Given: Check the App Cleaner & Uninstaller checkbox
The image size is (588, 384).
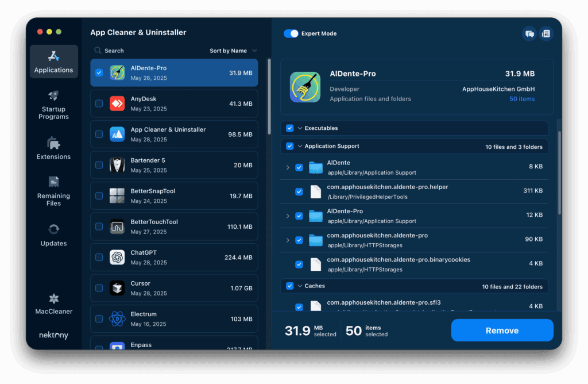Looking at the screenshot, I should (x=99, y=135).
